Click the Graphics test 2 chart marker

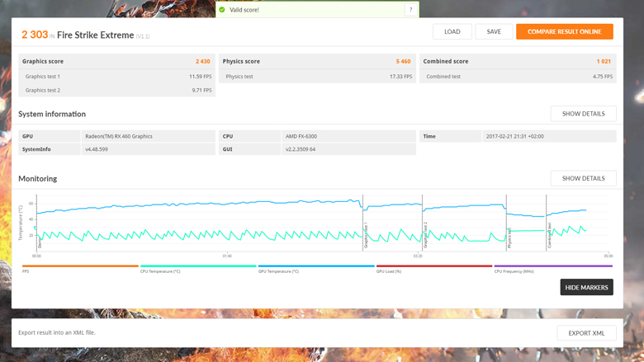(x=425, y=235)
